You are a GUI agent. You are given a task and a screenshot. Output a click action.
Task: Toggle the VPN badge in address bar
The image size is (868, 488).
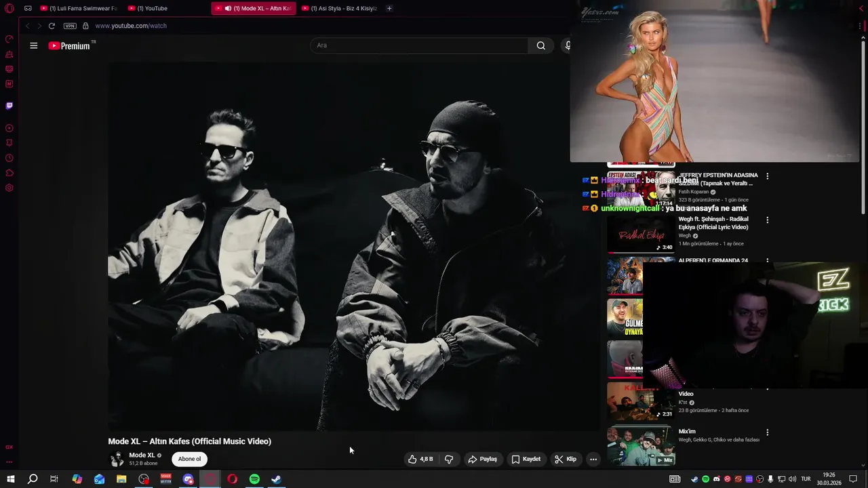(70, 26)
